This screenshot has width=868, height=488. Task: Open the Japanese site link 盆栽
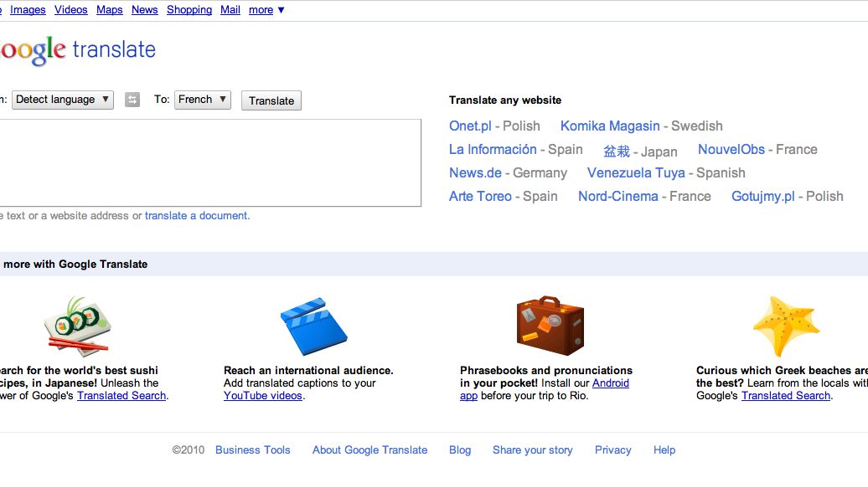click(617, 151)
